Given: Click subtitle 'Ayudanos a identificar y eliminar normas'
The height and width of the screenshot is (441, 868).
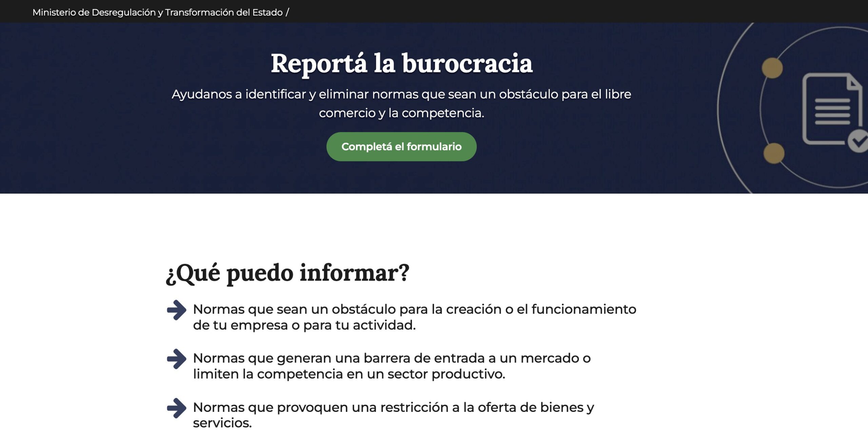Looking at the screenshot, I should pyautogui.click(x=401, y=103).
